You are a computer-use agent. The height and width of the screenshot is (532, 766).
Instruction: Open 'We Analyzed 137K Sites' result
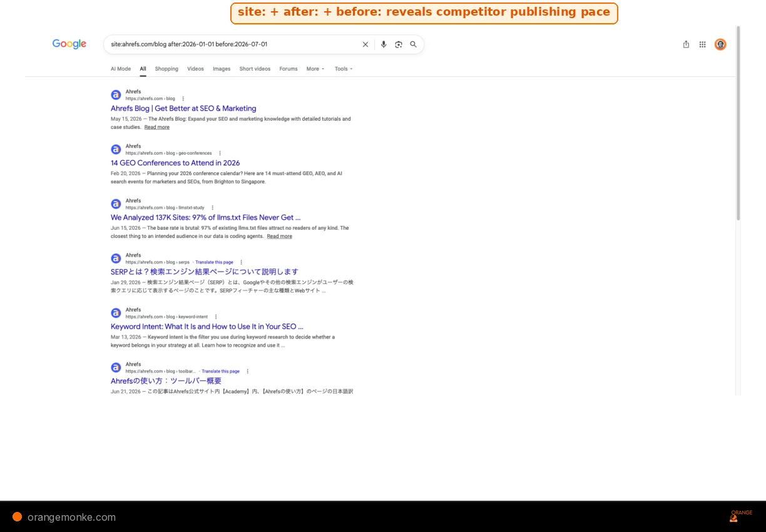click(205, 217)
